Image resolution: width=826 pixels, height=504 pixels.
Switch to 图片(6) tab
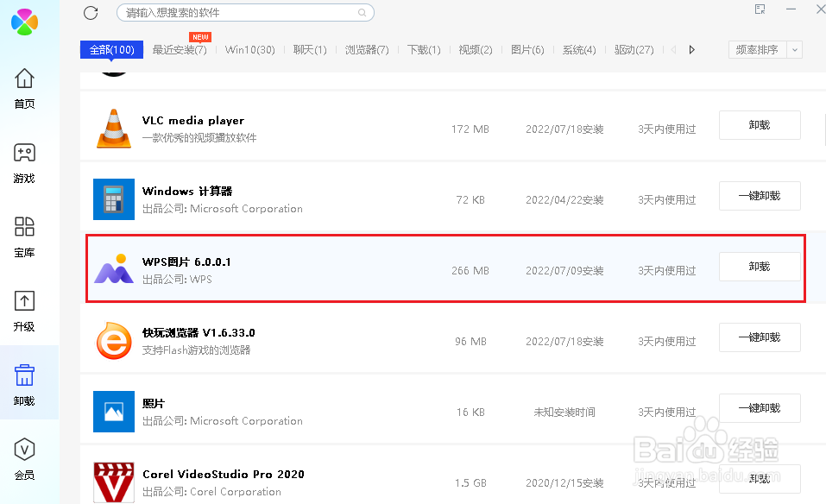[527, 49]
